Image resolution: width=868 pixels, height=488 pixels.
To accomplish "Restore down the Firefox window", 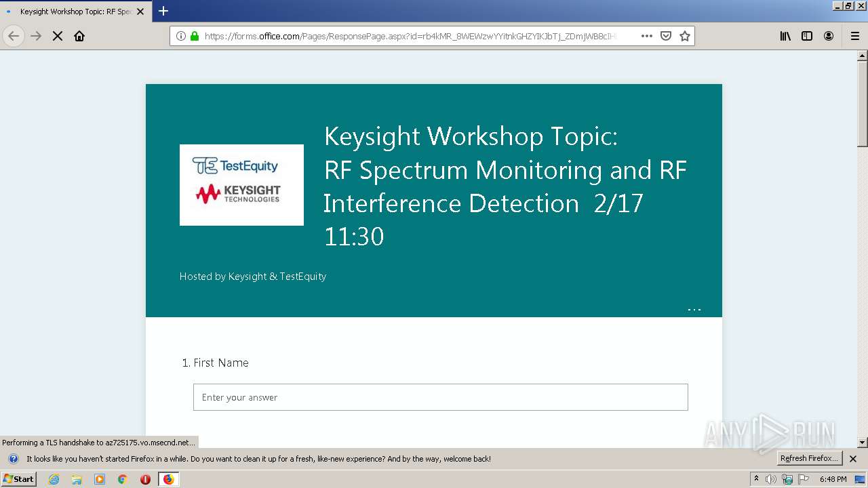I will 849,5.
